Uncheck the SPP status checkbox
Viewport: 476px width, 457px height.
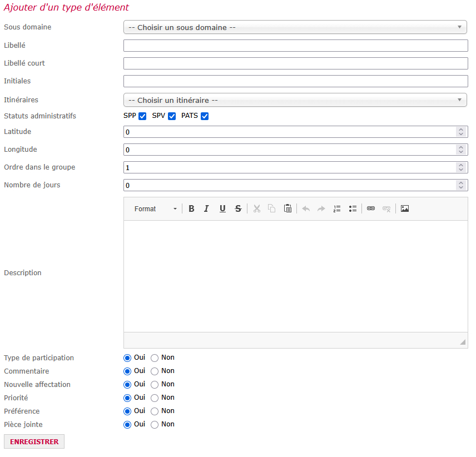point(142,116)
